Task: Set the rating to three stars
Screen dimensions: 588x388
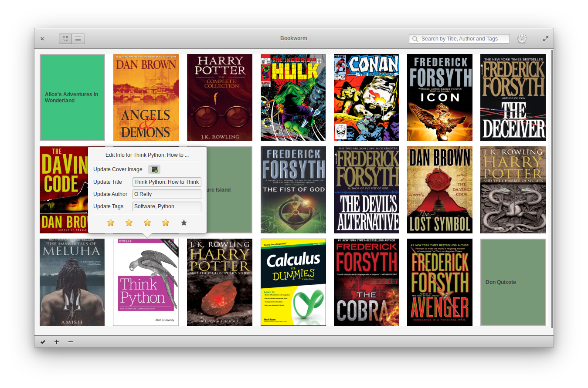Action: [147, 223]
